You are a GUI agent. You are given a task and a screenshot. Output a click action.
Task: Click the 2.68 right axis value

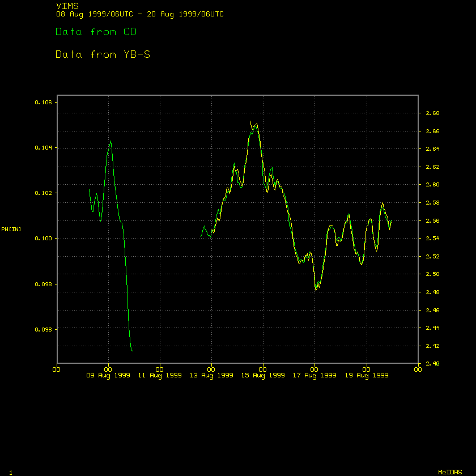432,113
